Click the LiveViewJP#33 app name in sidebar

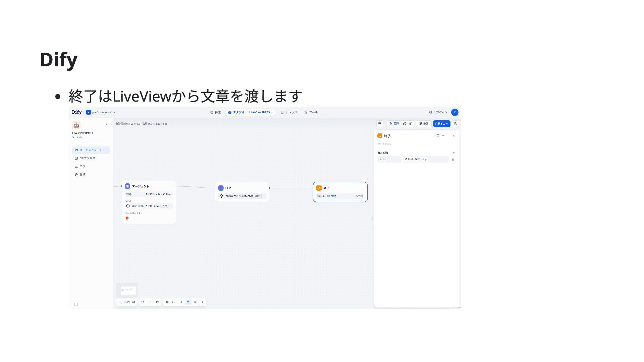pos(83,133)
